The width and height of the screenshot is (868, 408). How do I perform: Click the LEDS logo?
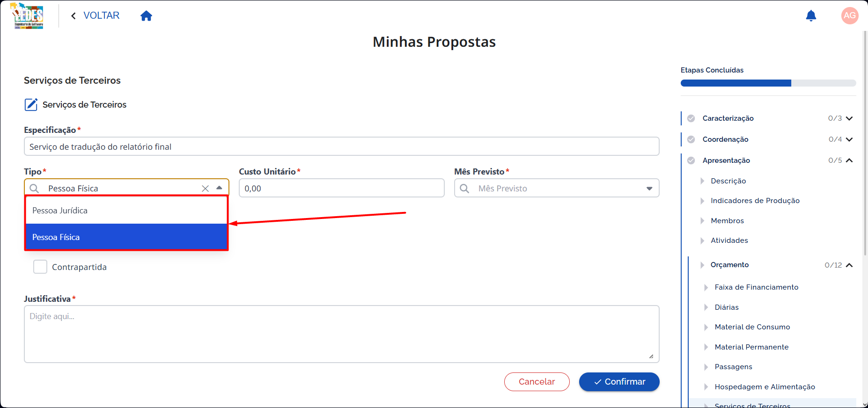28,16
